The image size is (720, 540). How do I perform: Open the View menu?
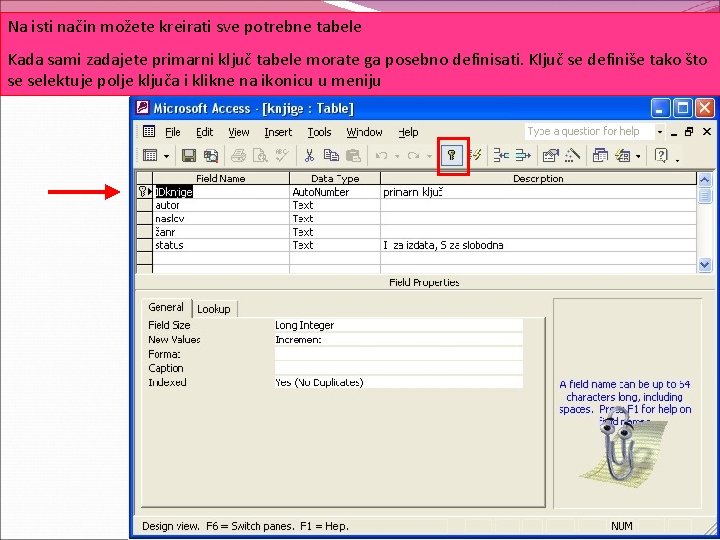tap(239, 132)
